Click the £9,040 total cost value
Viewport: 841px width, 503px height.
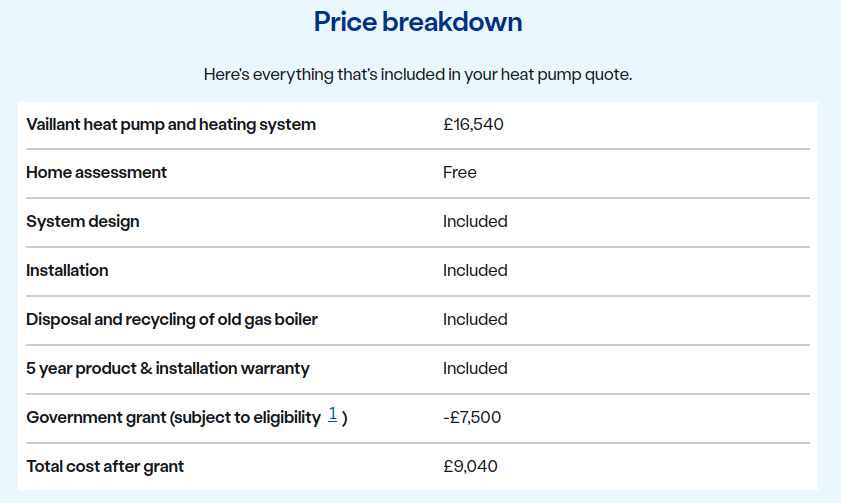coord(470,466)
